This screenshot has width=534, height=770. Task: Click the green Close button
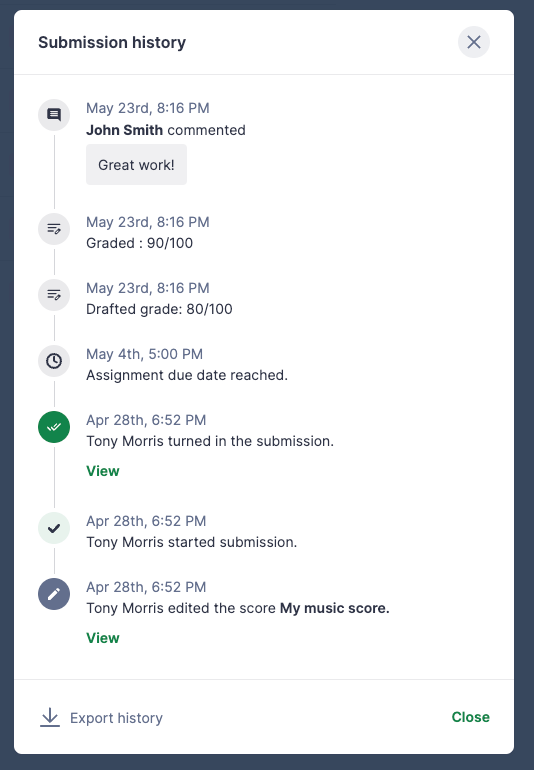tap(470, 717)
